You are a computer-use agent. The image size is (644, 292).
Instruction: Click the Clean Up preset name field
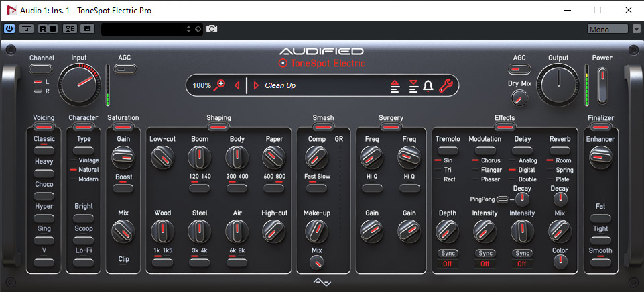pyautogui.click(x=322, y=85)
